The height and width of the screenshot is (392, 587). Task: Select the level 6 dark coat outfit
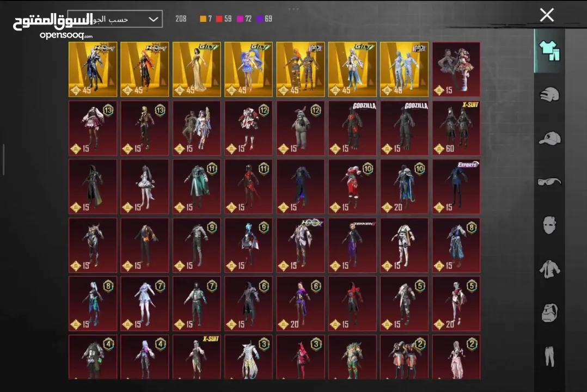(x=248, y=304)
